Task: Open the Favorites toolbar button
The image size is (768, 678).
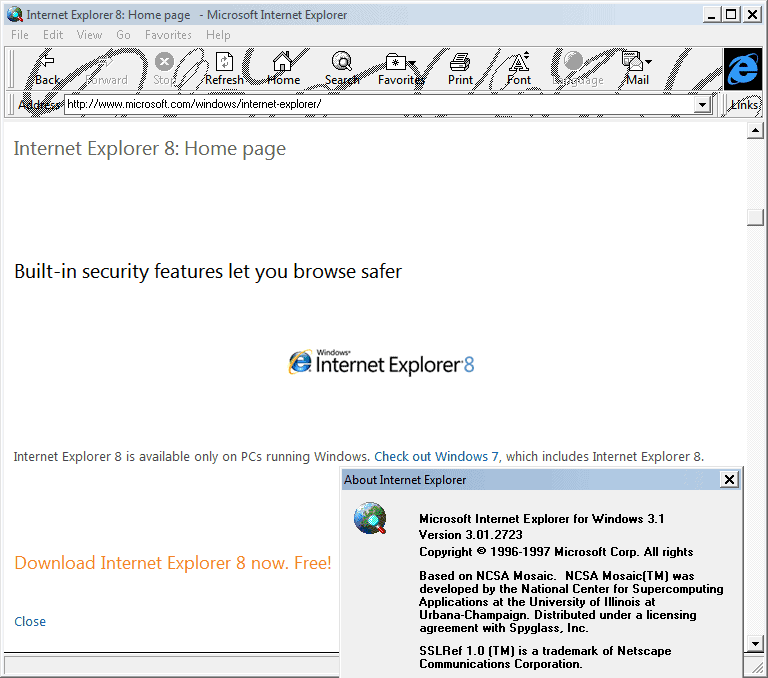Action: pyautogui.click(x=400, y=68)
